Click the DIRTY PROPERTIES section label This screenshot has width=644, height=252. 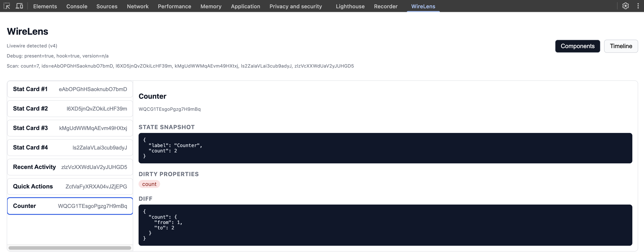(x=169, y=174)
